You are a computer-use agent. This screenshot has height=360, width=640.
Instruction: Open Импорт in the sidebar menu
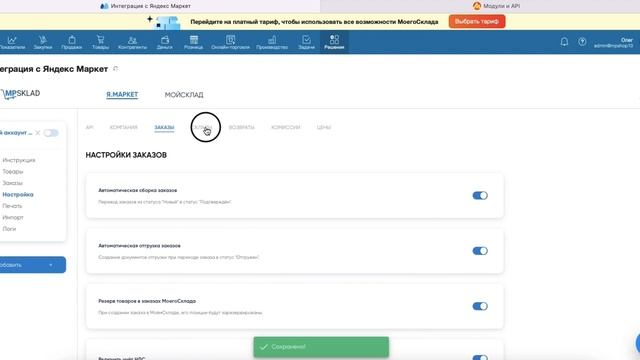[13, 217]
